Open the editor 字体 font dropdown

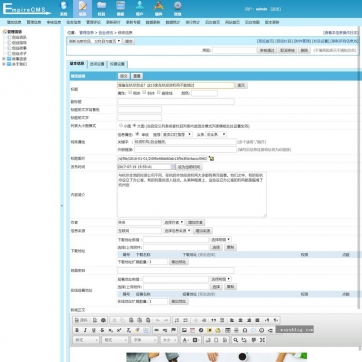point(144,340)
